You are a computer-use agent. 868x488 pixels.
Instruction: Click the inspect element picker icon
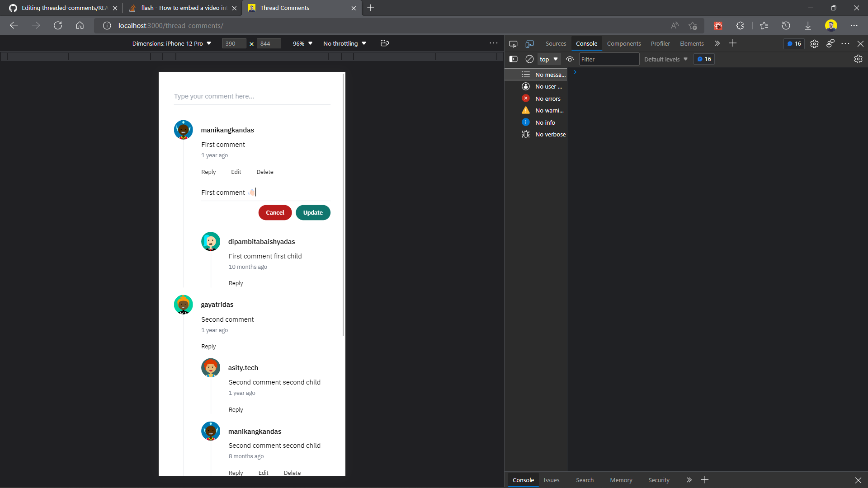[x=513, y=44]
